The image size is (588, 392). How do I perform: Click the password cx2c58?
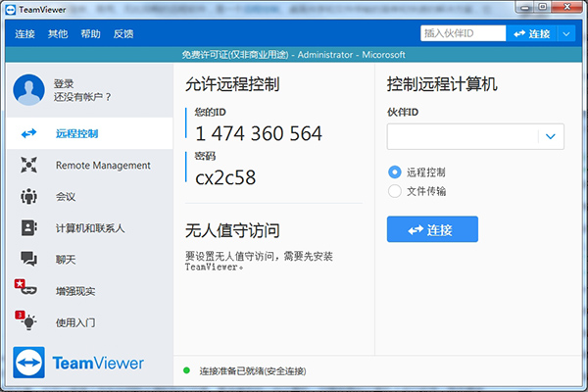click(225, 177)
